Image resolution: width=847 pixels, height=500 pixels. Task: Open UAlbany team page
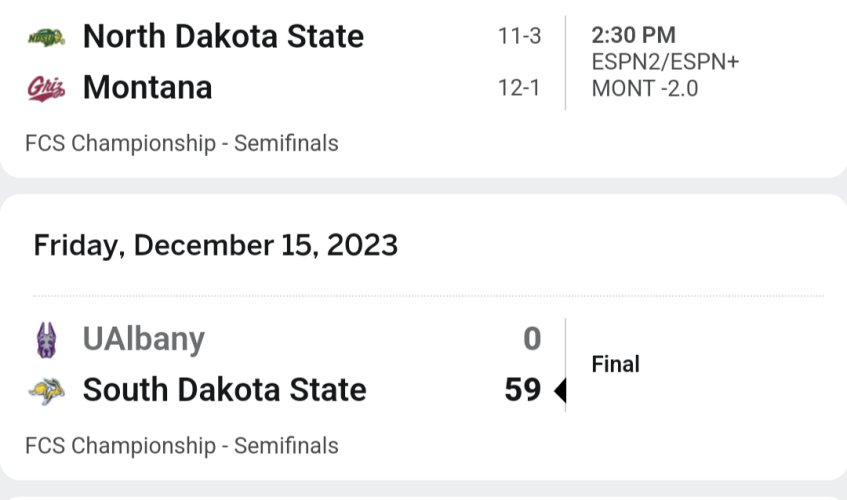click(144, 340)
